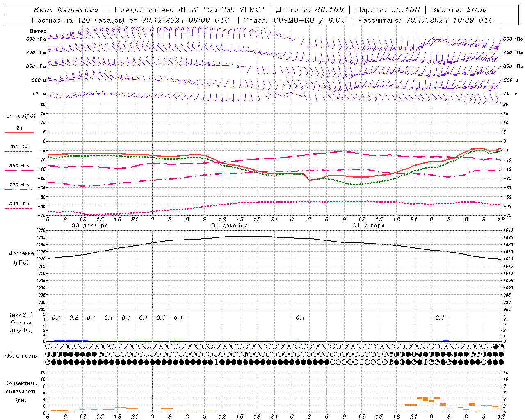The width and height of the screenshot is (525, 420).
Task: Click the Осадки panel label
Action: coord(21,322)
